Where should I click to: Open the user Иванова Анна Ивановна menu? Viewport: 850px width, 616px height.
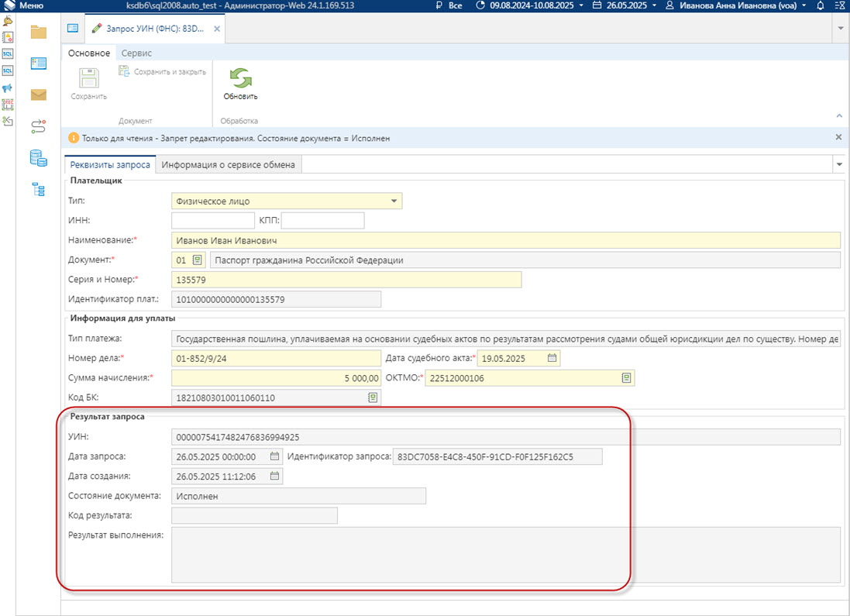click(735, 5)
